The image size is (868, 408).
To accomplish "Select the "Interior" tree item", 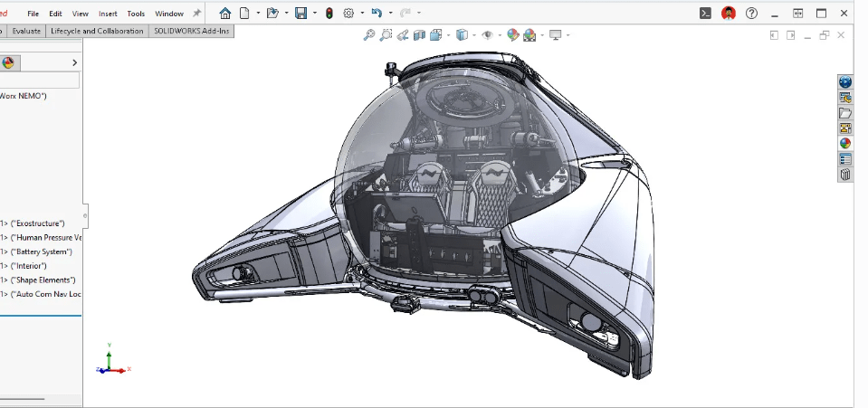I will [24, 266].
